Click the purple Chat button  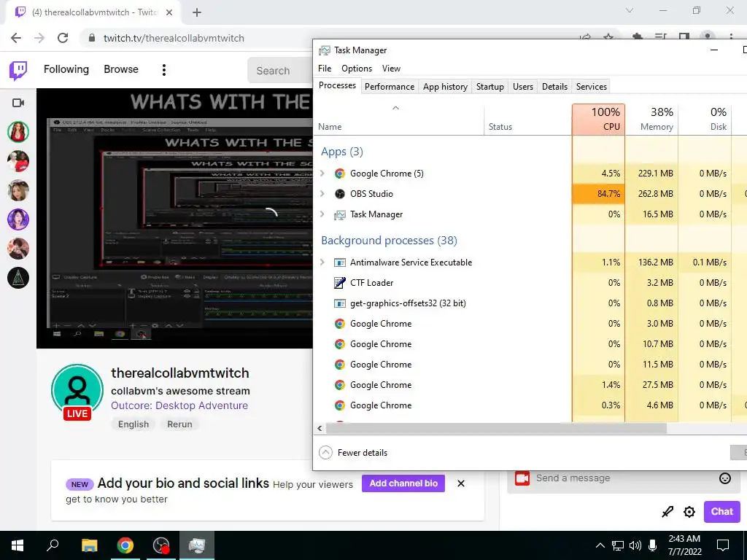tap(721, 511)
